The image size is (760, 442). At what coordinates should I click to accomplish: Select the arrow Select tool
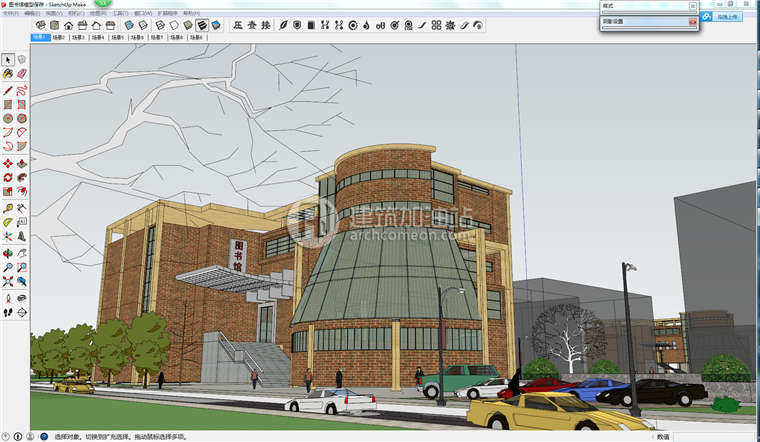coord(8,59)
